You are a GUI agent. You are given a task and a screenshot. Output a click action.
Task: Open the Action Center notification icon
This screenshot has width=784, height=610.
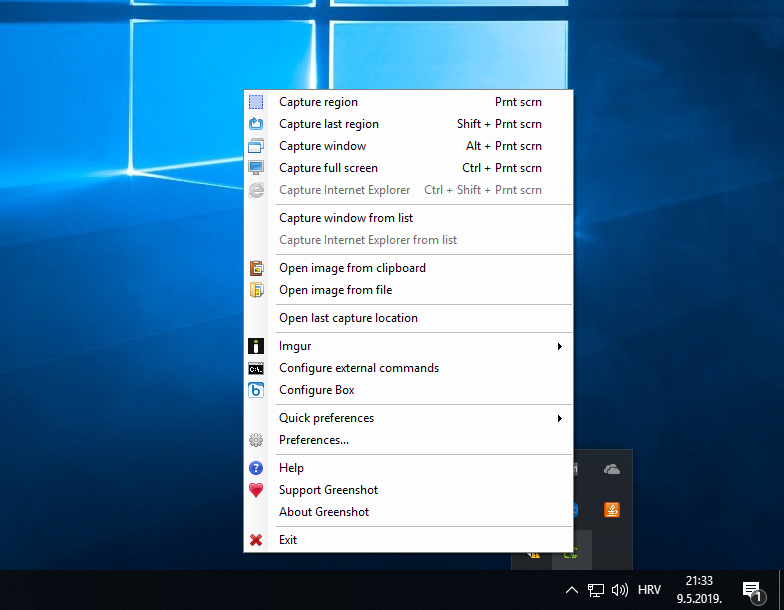(754, 592)
